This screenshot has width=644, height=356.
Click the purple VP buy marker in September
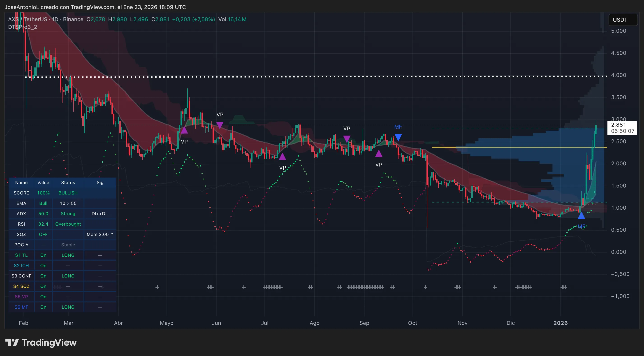[379, 154]
